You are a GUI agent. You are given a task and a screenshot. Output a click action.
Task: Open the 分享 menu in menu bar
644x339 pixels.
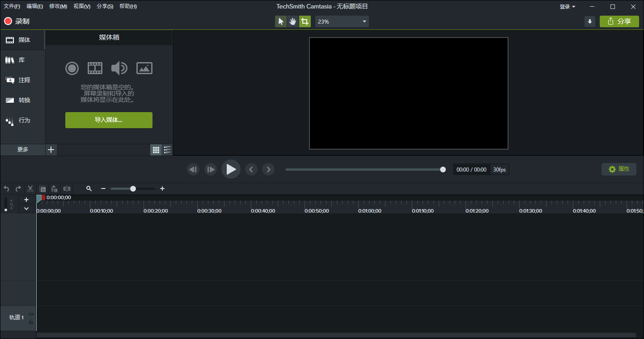(105, 6)
